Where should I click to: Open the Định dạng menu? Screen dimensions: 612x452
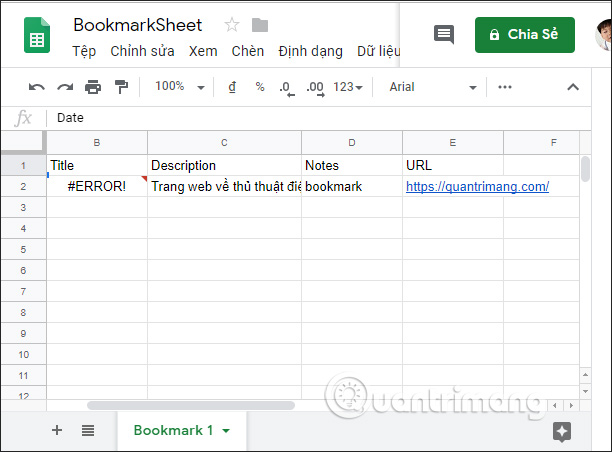[310, 51]
